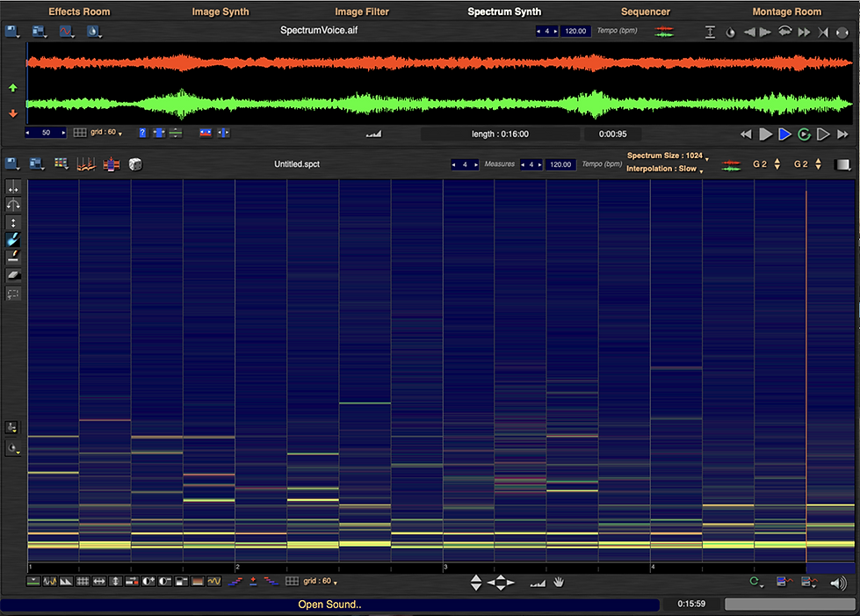Click the fit-selection horizontal zoom icon

click(159, 133)
